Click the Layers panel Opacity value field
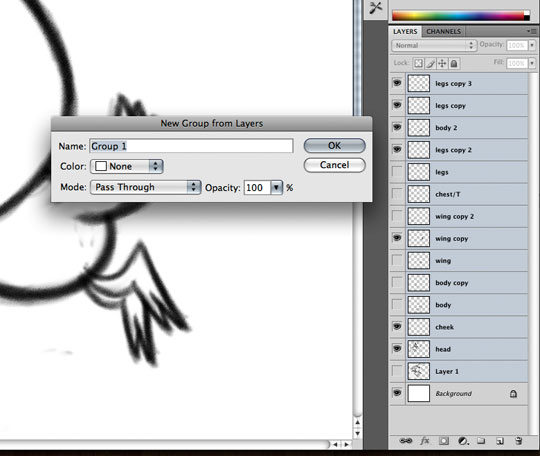Image resolution: width=540 pixels, height=456 pixels. click(517, 45)
